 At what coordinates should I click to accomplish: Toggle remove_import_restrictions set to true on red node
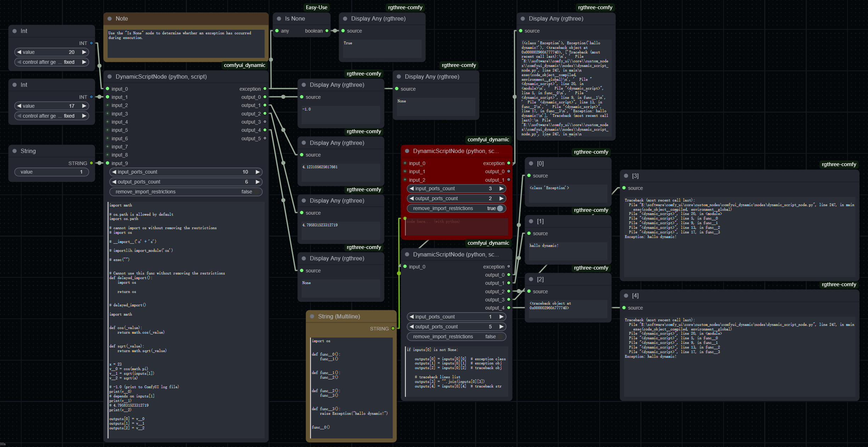click(457, 208)
